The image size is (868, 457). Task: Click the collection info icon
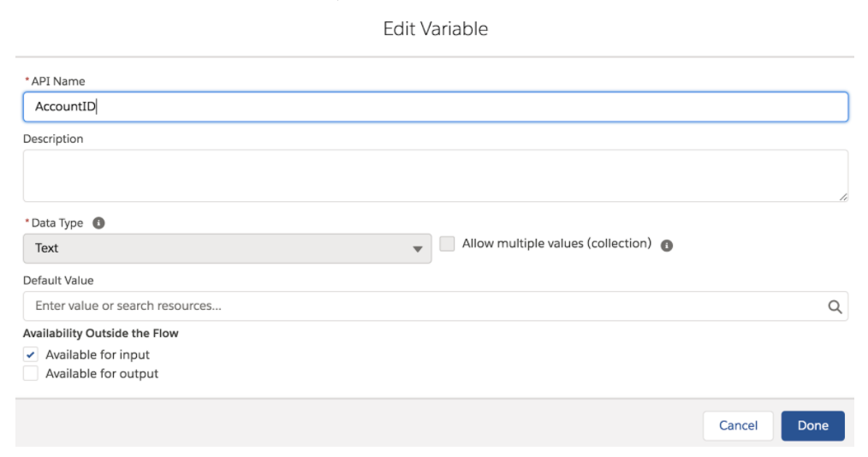tap(667, 245)
